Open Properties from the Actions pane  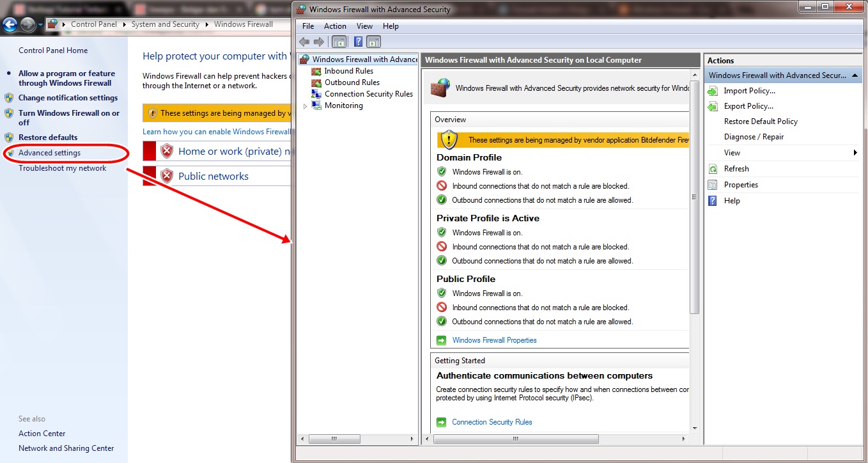tap(741, 185)
